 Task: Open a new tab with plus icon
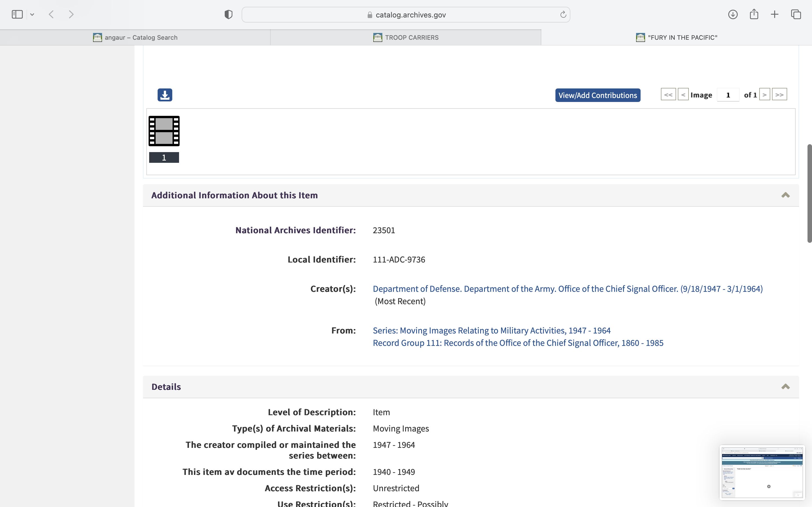pyautogui.click(x=775, y=14)
